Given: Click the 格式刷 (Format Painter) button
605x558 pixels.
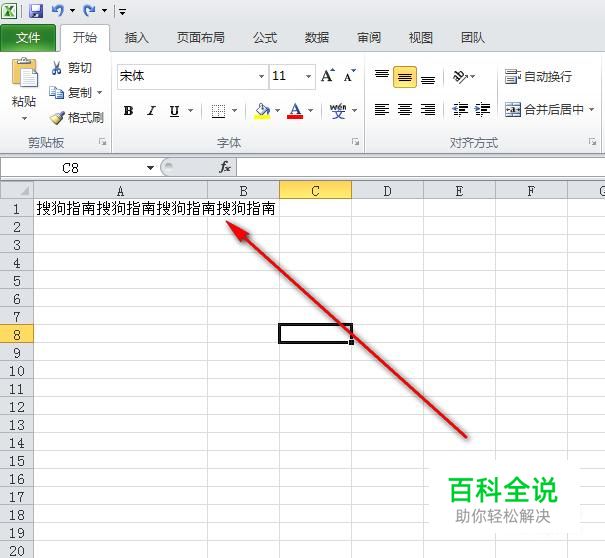Looking at the screenshot, I should coord(76,118).
